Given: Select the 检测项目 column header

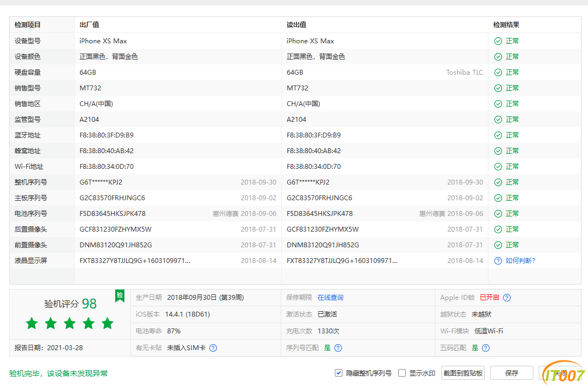Looking at the screenshot, I should pyautogui.click(x=28, y=25).
